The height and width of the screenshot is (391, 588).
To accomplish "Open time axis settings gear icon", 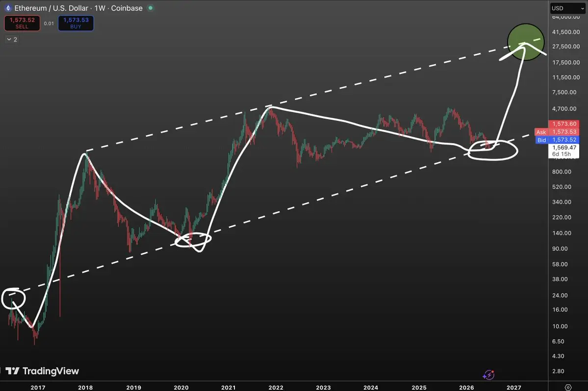I will [568, 387].
